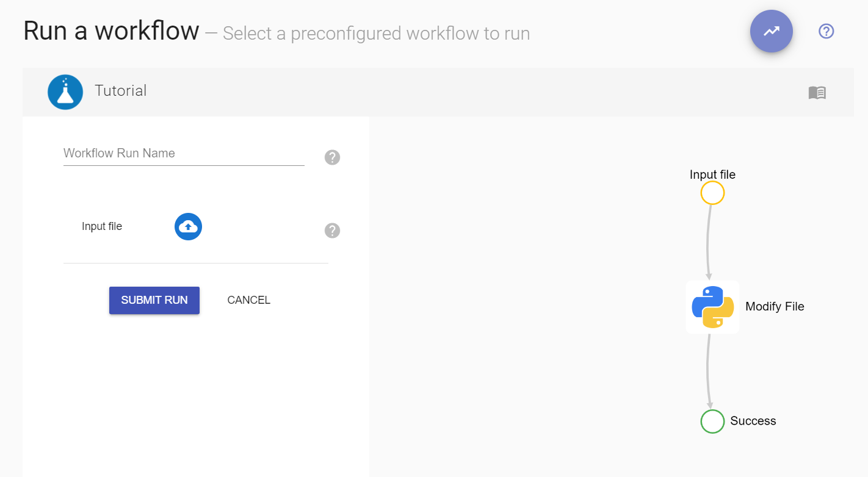Viewport: 868px width, 477px height.
Task: Click the Input file label in the form
Action: click(102, 226)
